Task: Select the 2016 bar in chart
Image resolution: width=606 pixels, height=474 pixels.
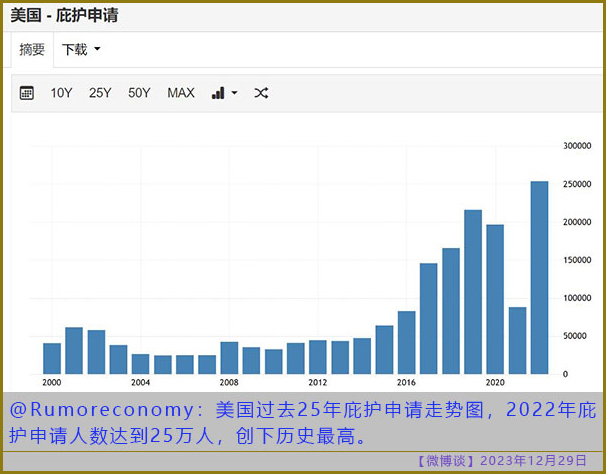Action: point(406,342)
